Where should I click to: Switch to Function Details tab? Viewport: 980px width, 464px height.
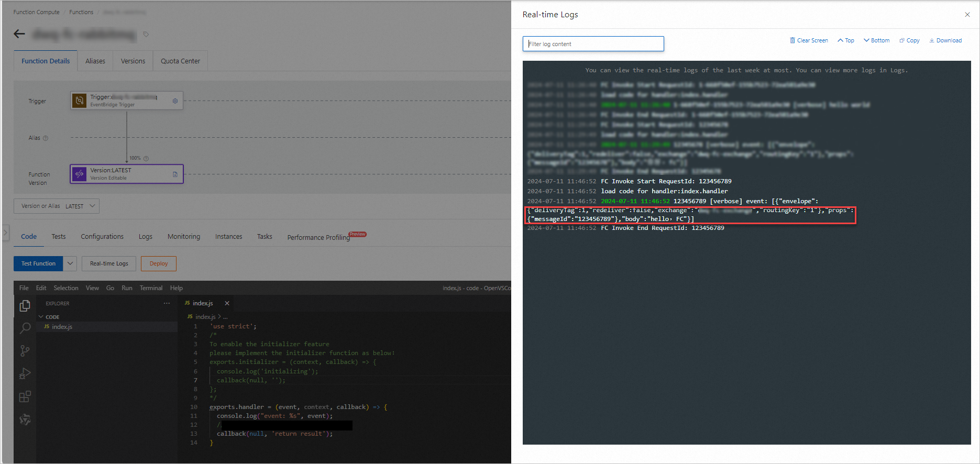46,61
